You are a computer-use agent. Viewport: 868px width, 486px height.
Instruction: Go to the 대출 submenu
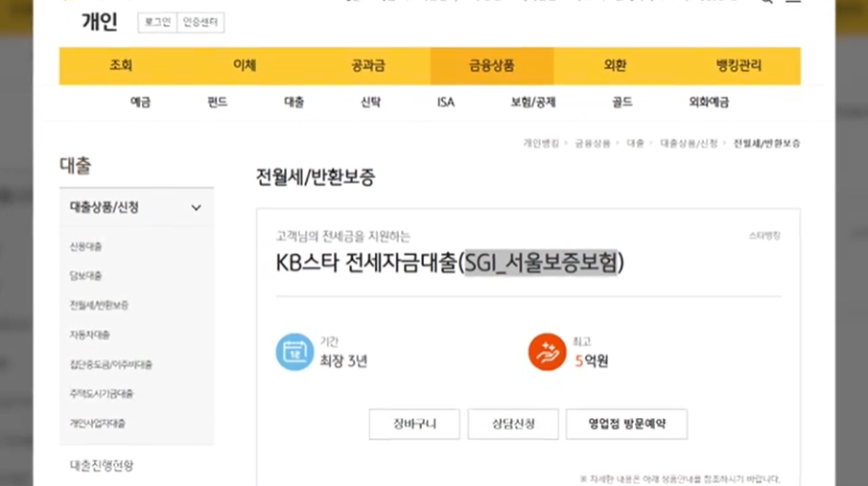tap(293, 102)
